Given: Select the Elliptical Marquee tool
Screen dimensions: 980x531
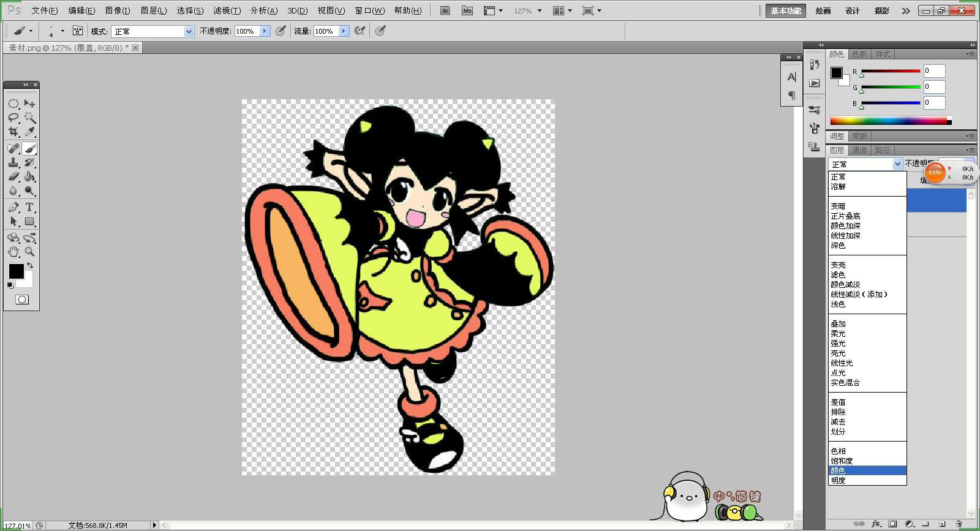Looking at the screenshot, I should (x=13, y=104).
